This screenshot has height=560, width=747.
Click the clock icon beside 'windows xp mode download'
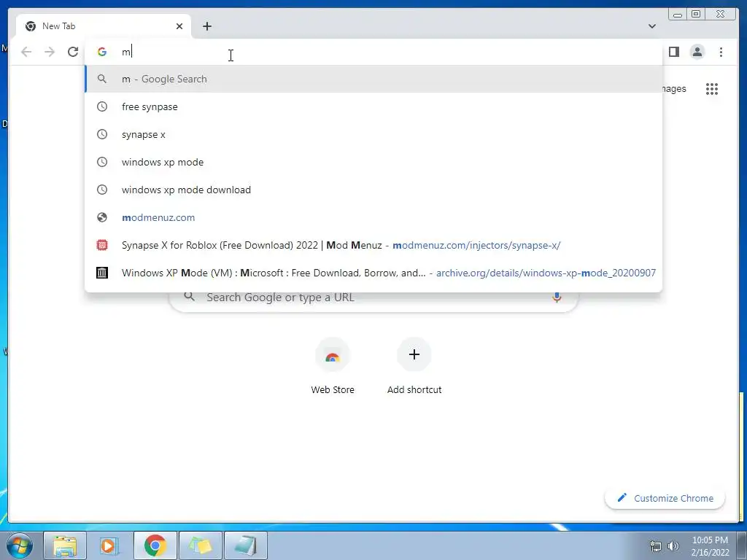pyautogui.click(x=102, y=190)
